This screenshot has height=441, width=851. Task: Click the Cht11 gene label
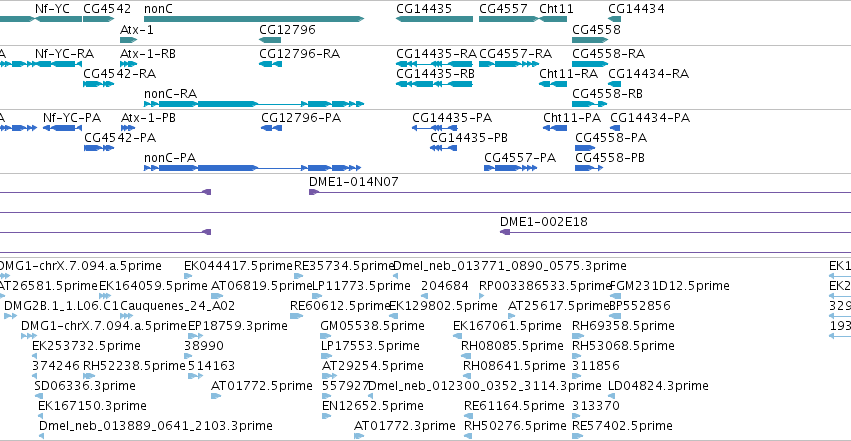pyautogui.click(x=556, y=9)
